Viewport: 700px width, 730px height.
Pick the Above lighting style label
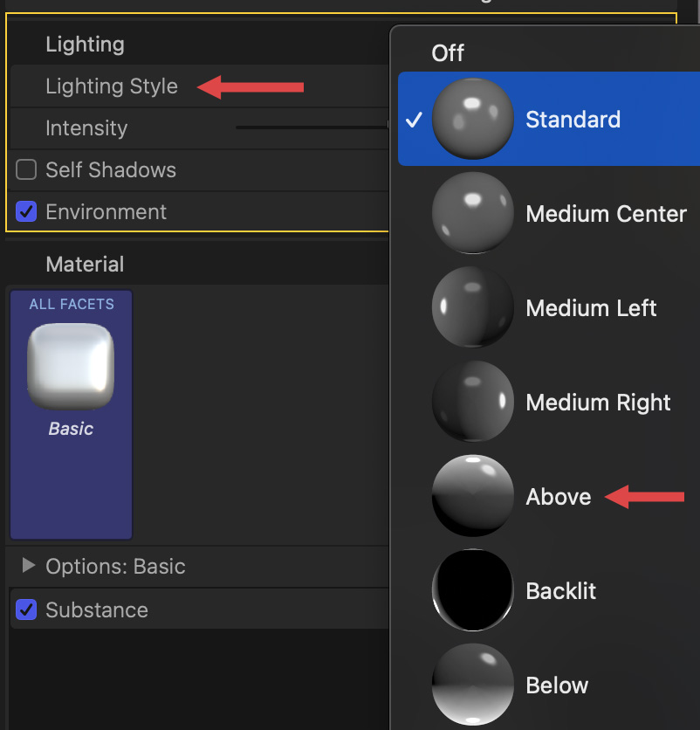(x=559, y=497)
